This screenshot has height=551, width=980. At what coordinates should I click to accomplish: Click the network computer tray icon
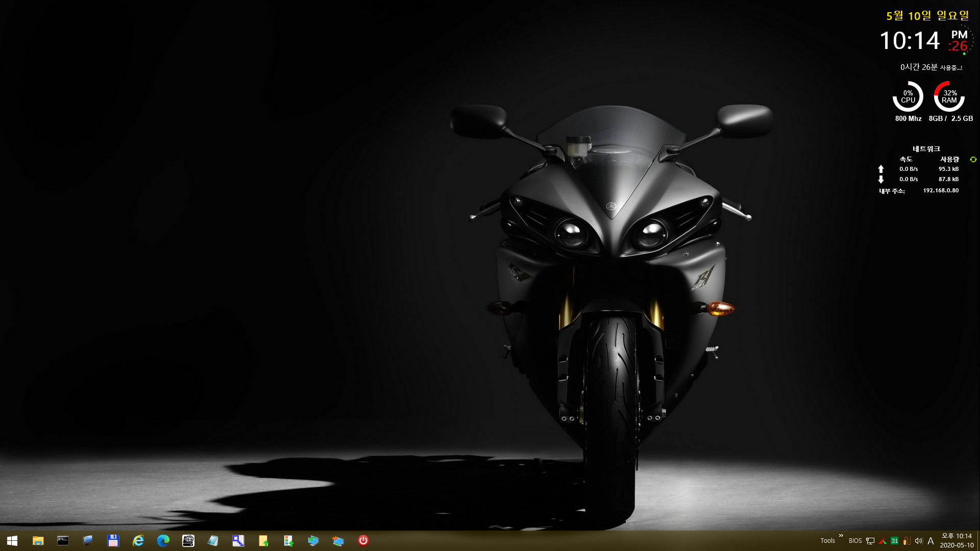pyautogui.click(x=870, y=541)
